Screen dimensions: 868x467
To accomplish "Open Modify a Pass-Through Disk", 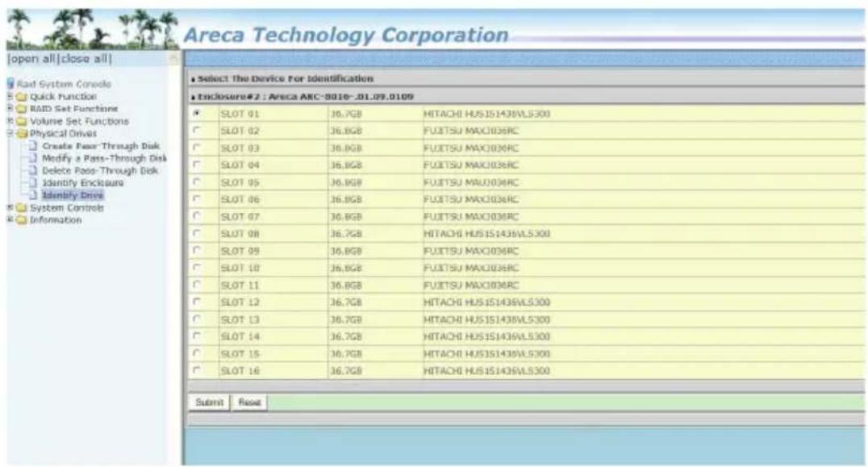I will pos(104,158).
